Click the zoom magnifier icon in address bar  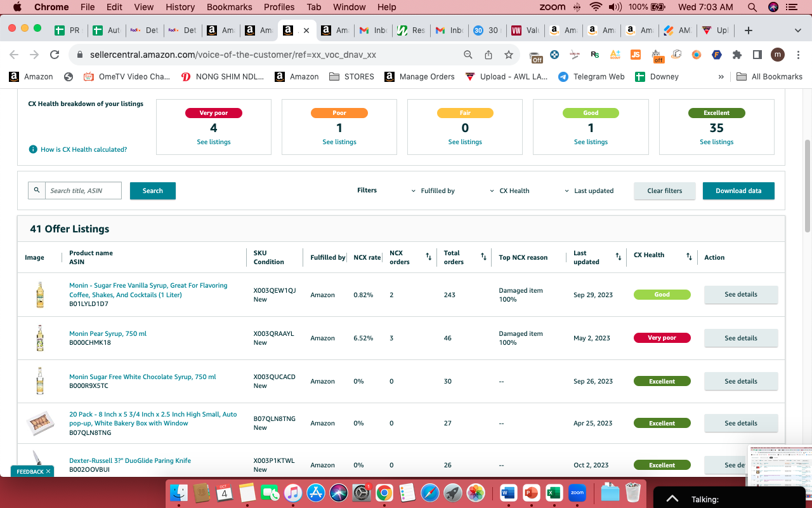(468, 55)
